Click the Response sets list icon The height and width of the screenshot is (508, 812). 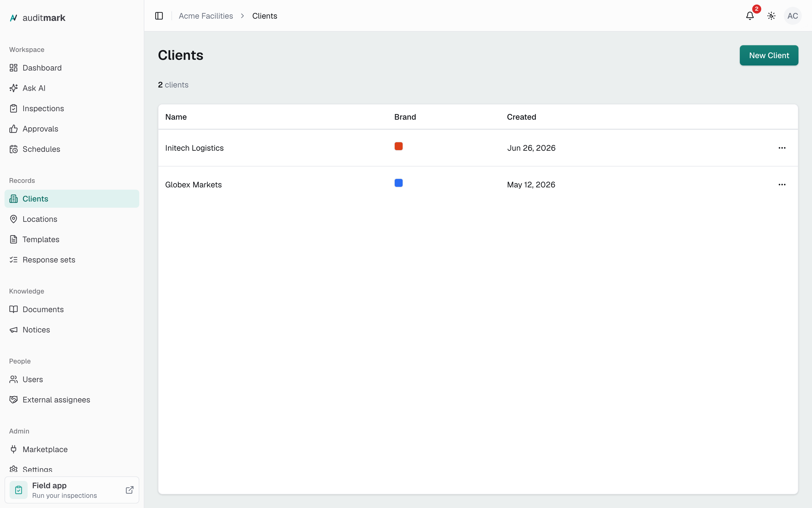pyautogui.click(x=14, y=260)
